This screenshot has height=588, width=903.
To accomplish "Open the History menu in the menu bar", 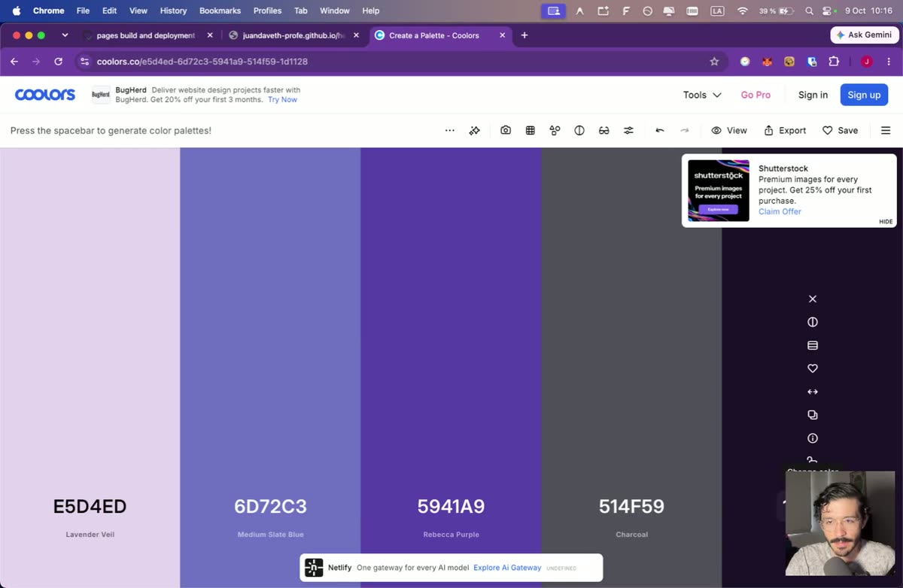I will pos(173,11).
